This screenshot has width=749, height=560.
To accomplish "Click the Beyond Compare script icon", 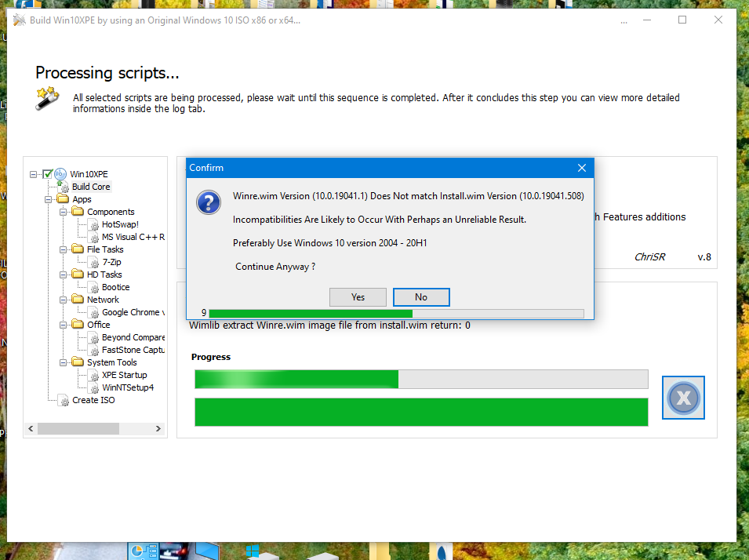I will tap(94, 337).
